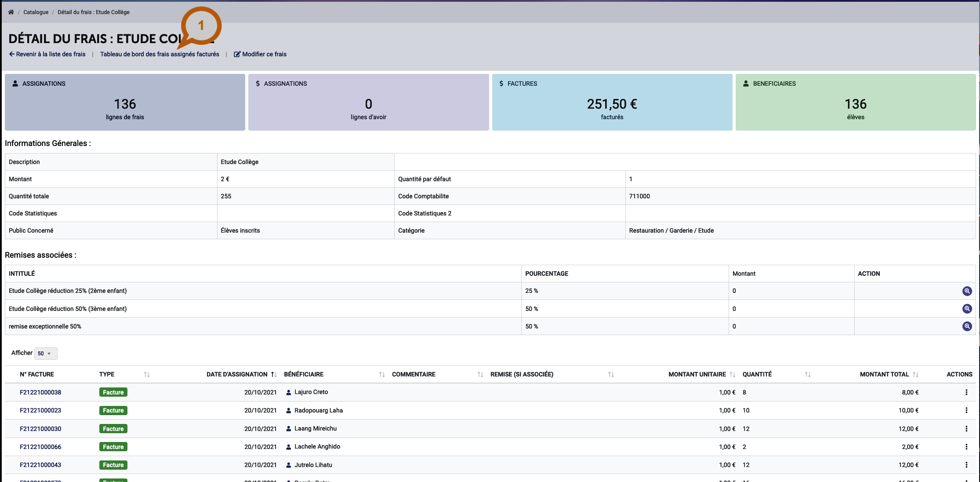Click the Factures 251,50 € card

pos(612,102)
